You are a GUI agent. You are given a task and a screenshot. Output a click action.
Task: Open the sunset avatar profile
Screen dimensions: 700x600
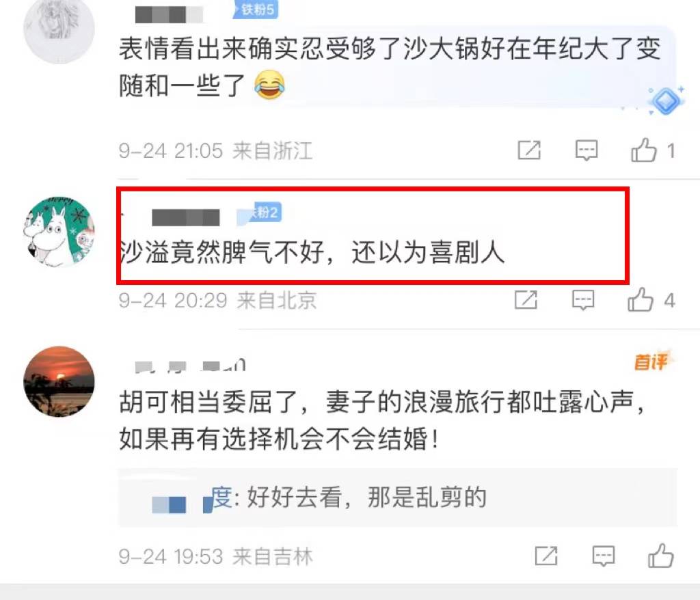[59, 381]
